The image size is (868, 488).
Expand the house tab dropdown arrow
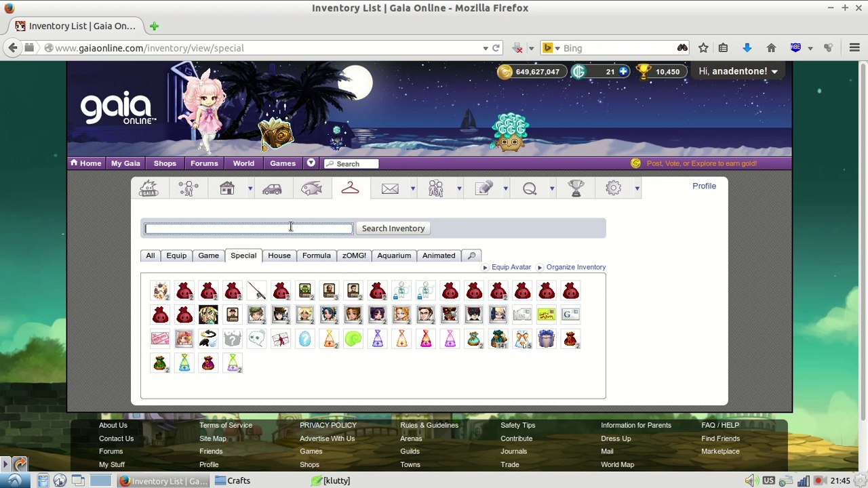[x=250, y=189]
